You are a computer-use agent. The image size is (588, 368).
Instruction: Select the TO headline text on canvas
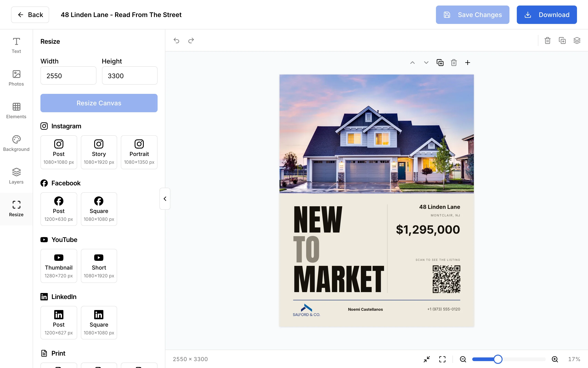(306, 250)
